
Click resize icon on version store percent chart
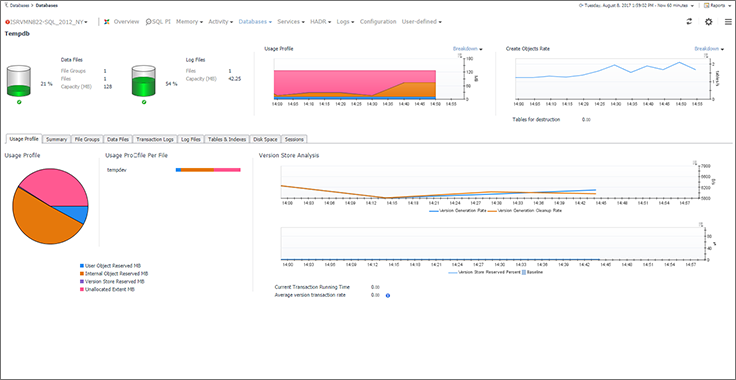pyautogui.click(x=700, y=225)
